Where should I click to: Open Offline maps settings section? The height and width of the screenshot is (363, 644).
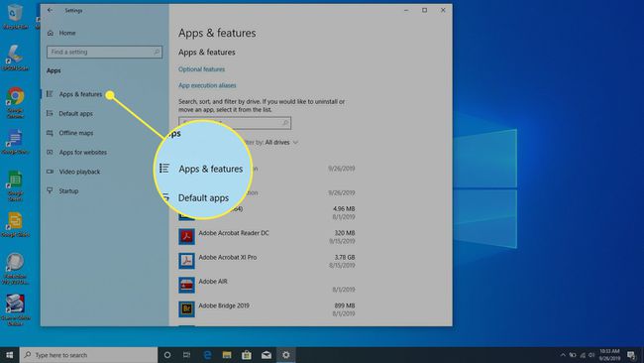pyautogui.click(x=76, y=133)
